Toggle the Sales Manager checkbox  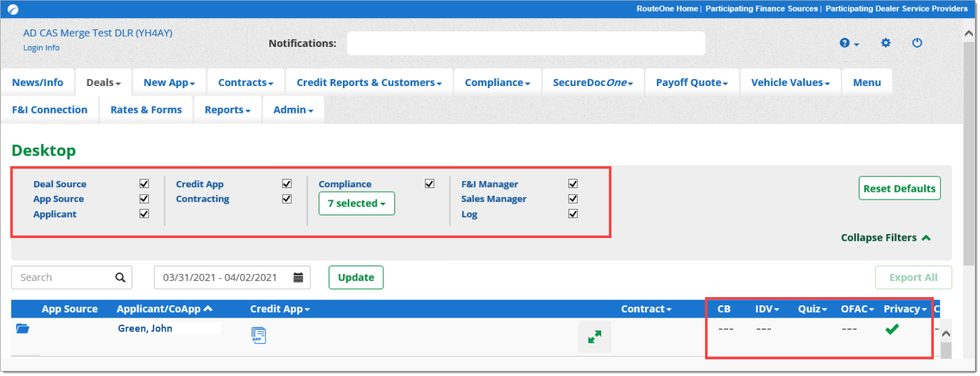[573, 198]
